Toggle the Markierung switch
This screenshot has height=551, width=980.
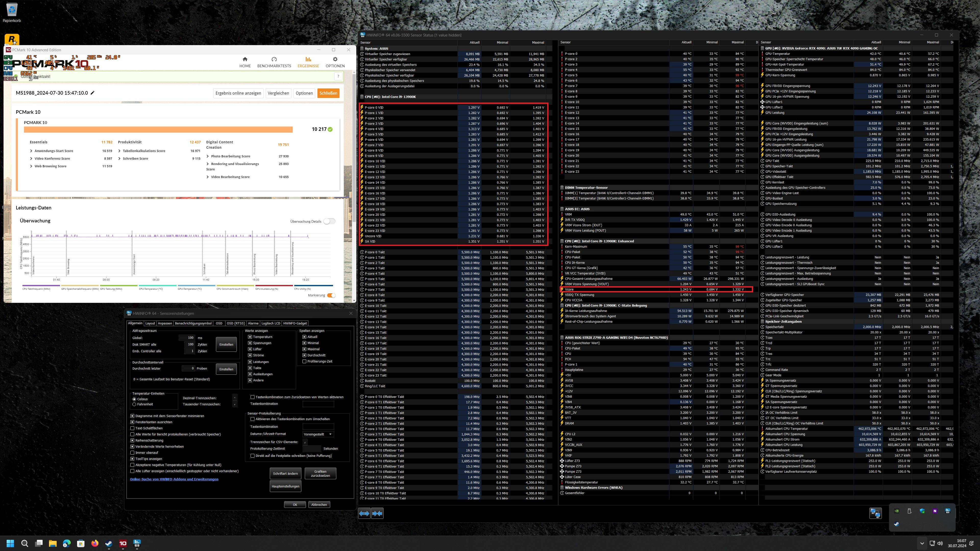coord(331,295)
